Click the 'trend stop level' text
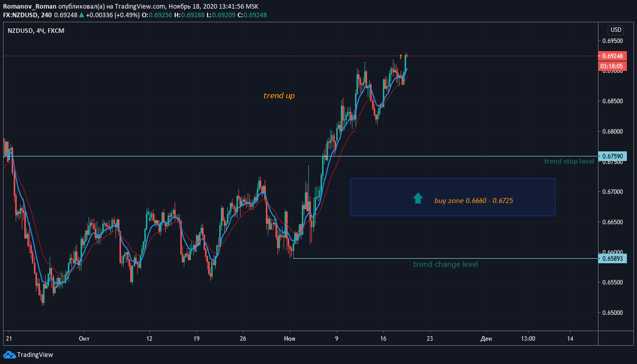 (569, 161)
